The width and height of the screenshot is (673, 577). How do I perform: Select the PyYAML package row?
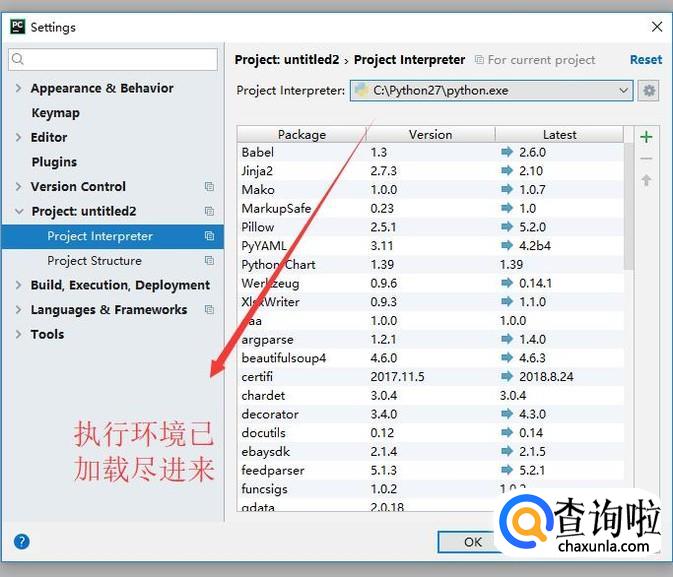[430, 246]
